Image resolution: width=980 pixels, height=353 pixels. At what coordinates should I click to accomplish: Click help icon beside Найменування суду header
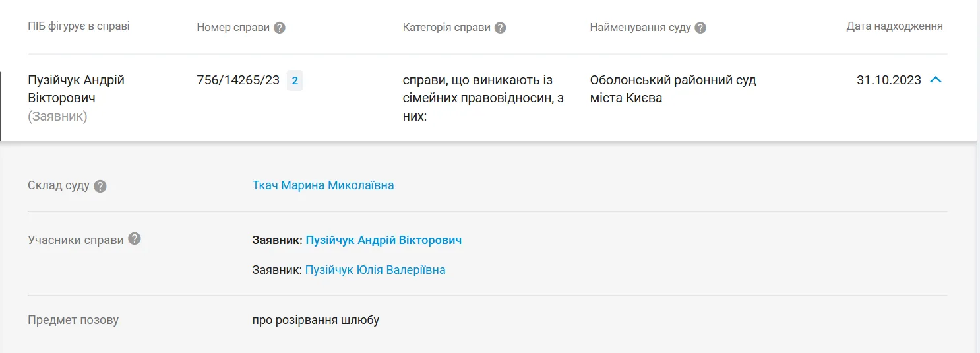700,28
